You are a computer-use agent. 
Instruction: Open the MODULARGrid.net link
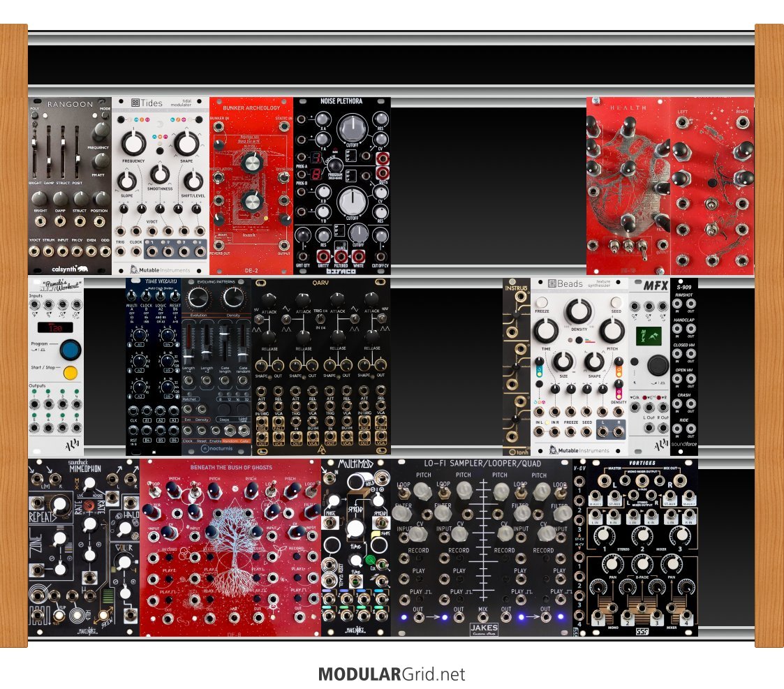392,674
